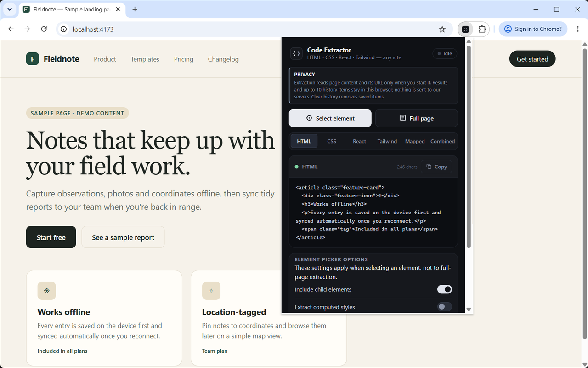588x368 pixels.
Task: Click See a sample report button
Action: (x=123, y=237)
